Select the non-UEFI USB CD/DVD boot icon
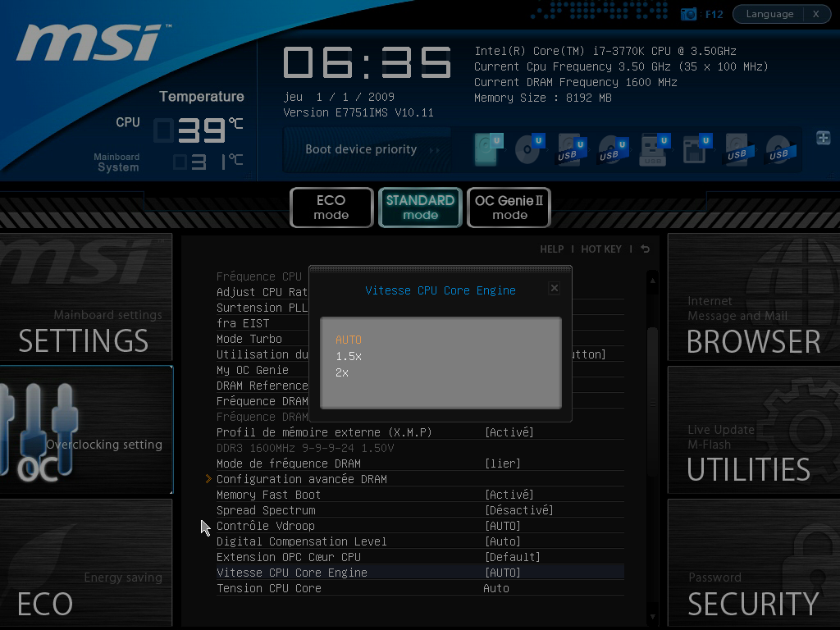The width and height of the screenshot is (840, 630). click(781, 149)
